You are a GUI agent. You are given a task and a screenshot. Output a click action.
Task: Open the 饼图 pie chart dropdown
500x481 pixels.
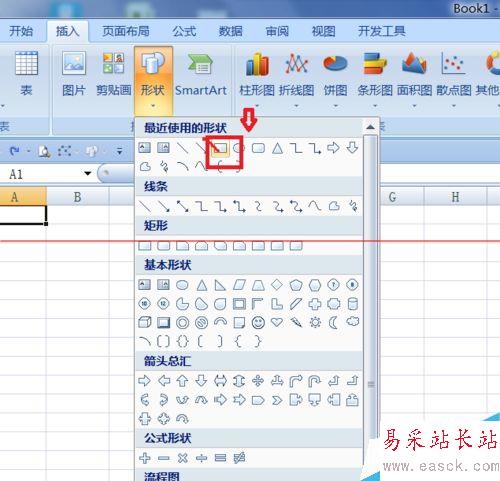pyautogui.click(x=336, y=80)
